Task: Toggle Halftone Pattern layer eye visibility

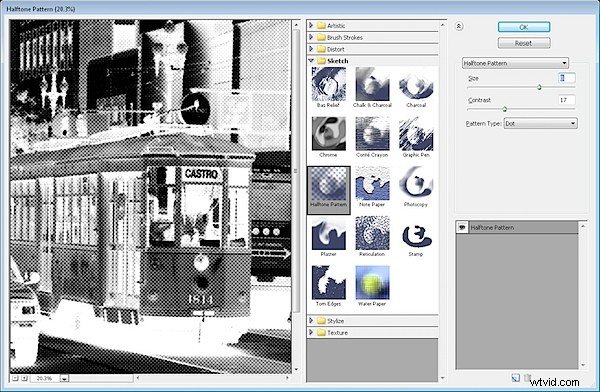Action: [462, 227]
